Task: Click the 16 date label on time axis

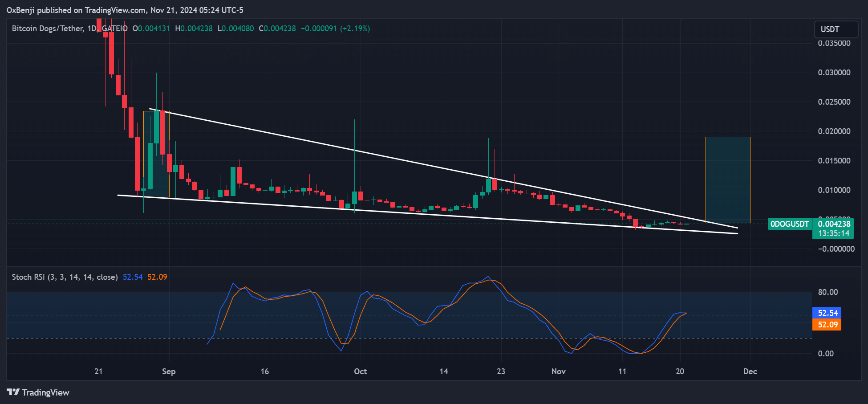Action: point(265,371)
